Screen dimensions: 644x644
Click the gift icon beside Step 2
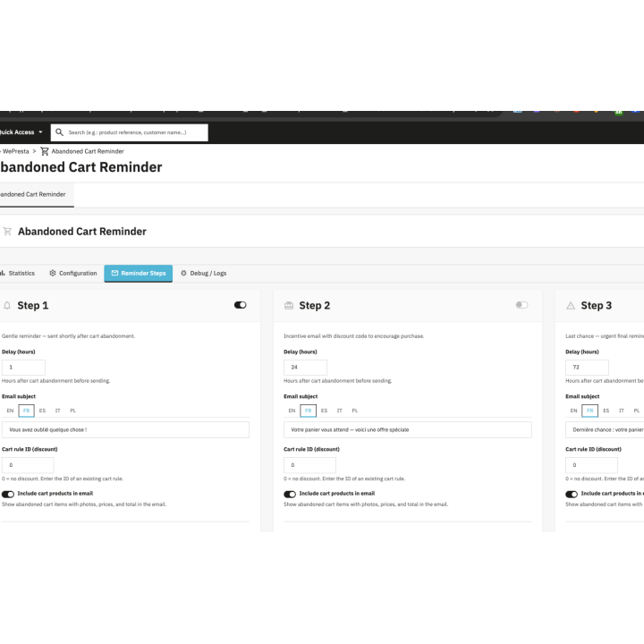[289, 305]
